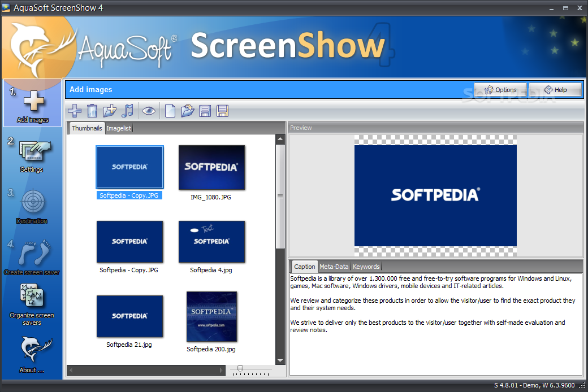This screenshot has height=392, width=588.
Task: Click the IMG_1080.JPG file name label
Action: coord(211,197)
